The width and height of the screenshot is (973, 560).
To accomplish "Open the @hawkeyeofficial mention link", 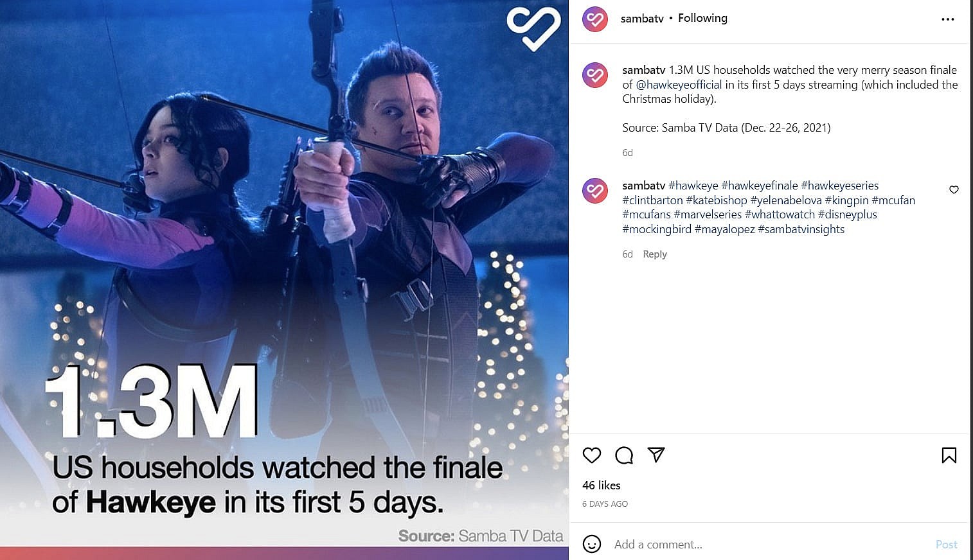I will (679, 85).
